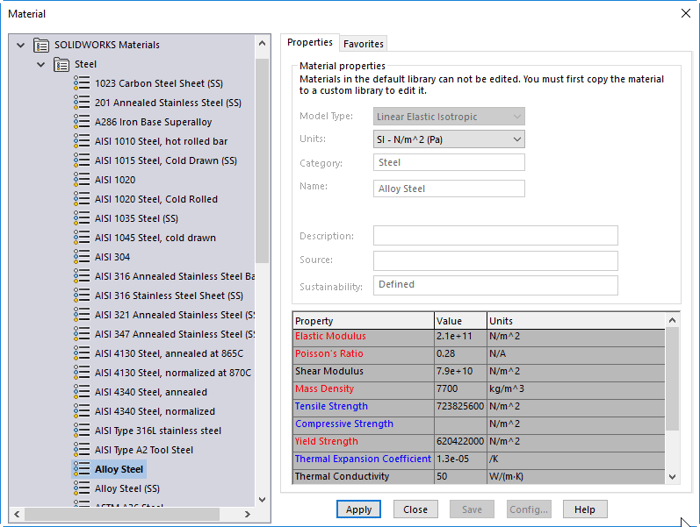Click the Close button
This screenshot has height=527, width=700.
[415, 510]
